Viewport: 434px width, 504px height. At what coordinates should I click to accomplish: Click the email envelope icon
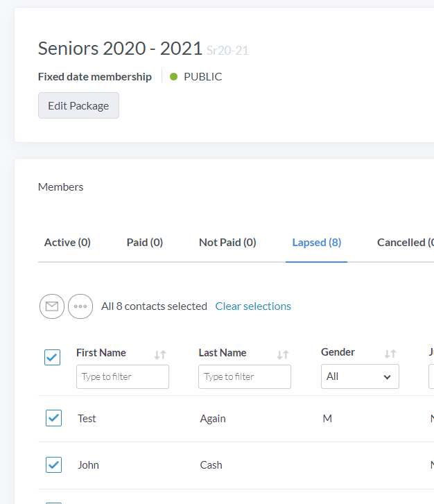52,306
